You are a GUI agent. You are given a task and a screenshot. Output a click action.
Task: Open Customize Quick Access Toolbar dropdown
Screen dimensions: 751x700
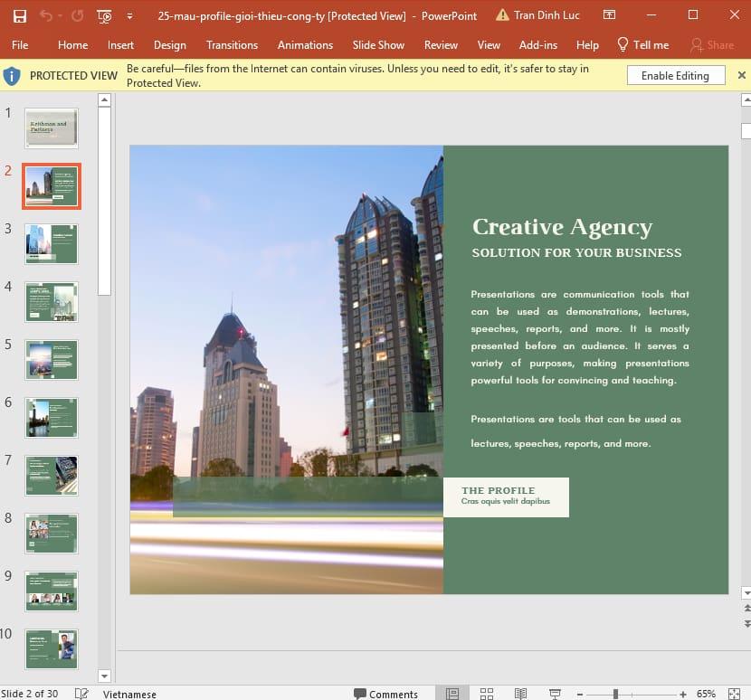coord(129,15)
